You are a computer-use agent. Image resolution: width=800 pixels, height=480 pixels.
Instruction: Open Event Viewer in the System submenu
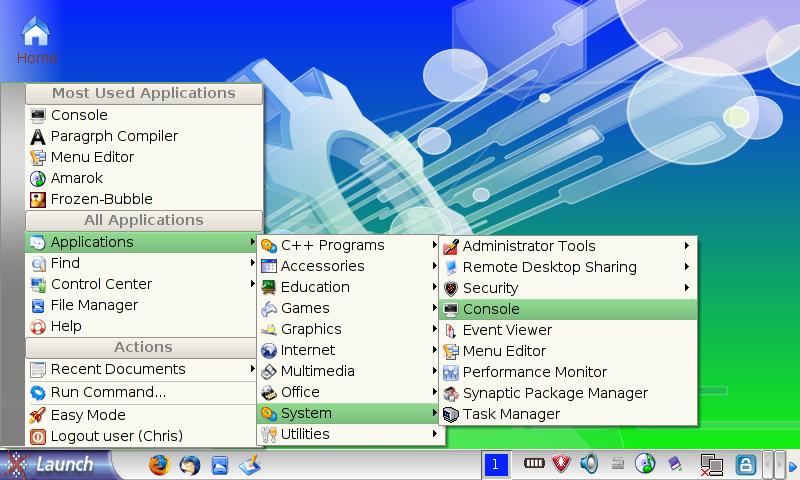pos(568,330)
